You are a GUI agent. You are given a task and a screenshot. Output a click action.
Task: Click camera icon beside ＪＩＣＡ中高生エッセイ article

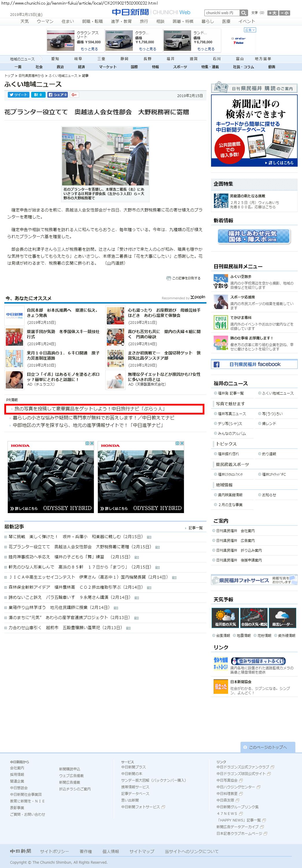[x=174, y=577]
